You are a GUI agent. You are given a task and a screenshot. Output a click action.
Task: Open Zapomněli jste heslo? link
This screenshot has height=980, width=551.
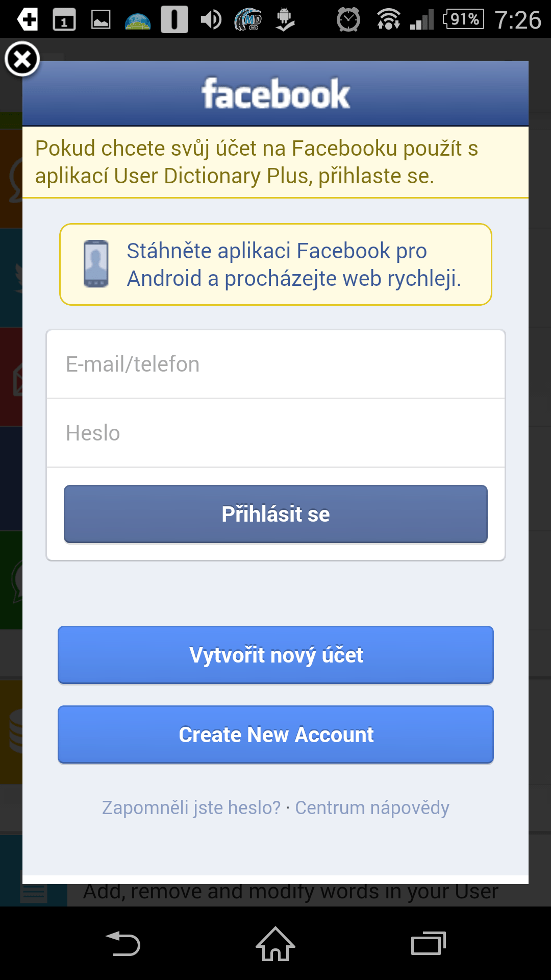click(x=191, y=807)
